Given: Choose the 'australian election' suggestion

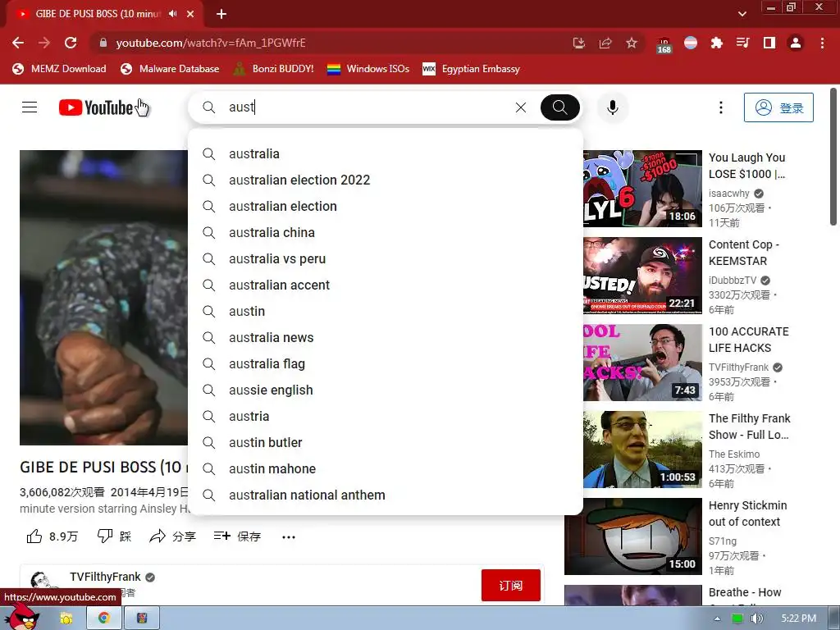Looking at the screenshot, I should pyautogui.click(x=386, y=206).
